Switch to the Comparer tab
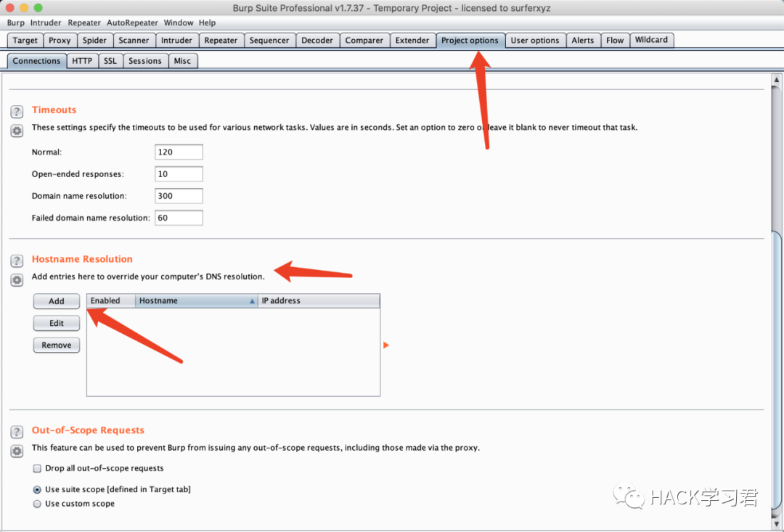Screen dimensions: 784x532 pos(364,41)
